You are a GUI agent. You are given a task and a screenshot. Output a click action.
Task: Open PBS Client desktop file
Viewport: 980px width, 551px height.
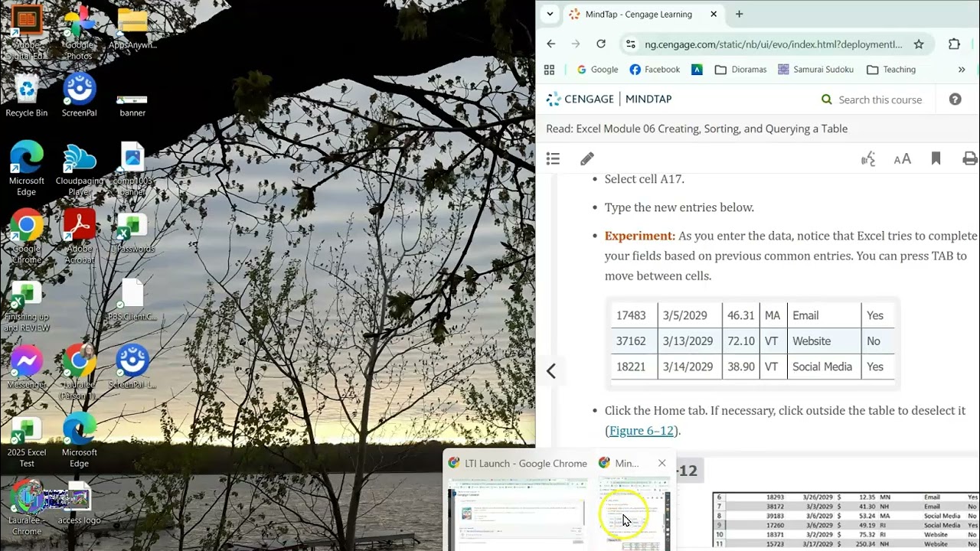[x=132, y=300]
